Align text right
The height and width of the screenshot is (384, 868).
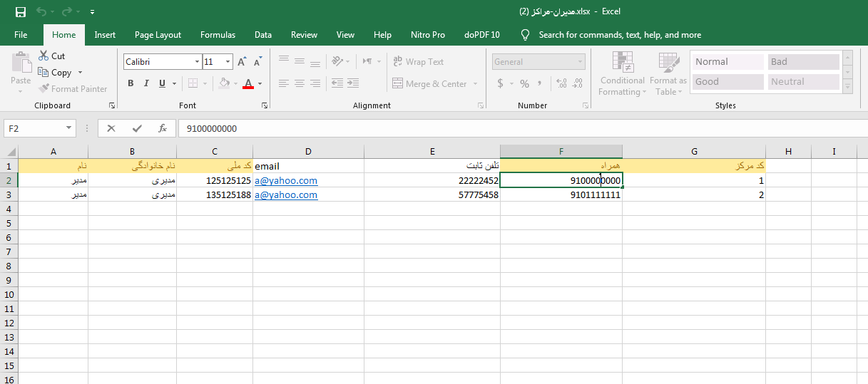(315, 83)
